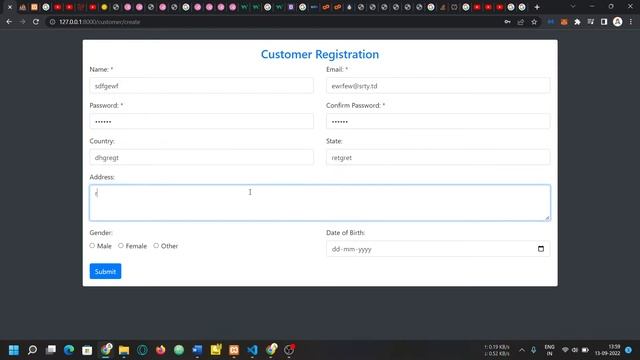
Task: Toggle the browser side panel
Action: (x=604, y=22)
